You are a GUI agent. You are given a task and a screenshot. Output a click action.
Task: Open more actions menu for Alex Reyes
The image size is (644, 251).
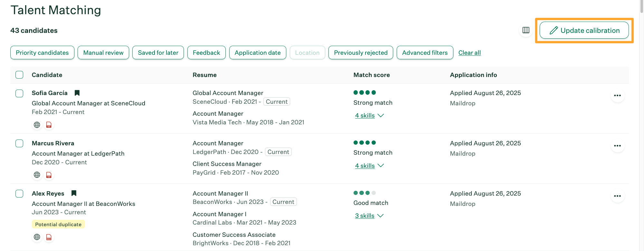click(617, 196)
